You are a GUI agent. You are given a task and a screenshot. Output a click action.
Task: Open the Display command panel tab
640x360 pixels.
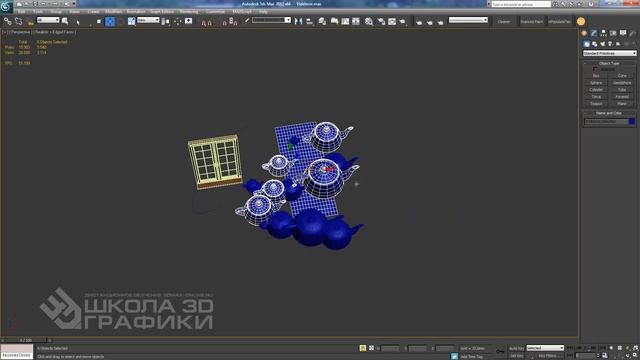pos(623,33)
